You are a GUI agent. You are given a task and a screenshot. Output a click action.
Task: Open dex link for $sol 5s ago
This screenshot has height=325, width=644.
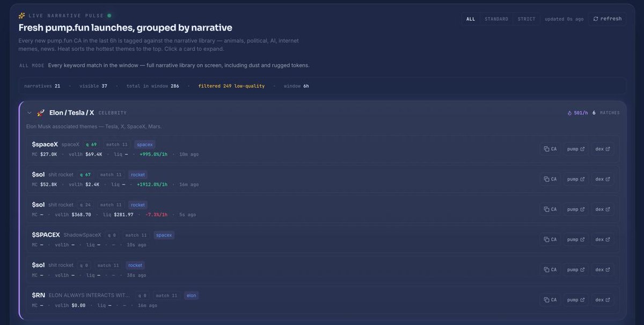[x=603, y=209]
